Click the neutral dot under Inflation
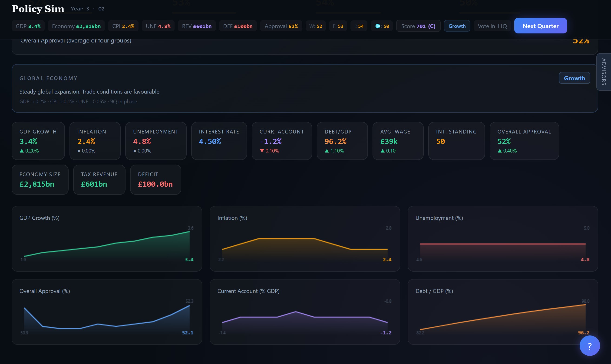Image resolution: width=611 pixels, height=364 pixels. pyautogui.click(x=79, y=151)
